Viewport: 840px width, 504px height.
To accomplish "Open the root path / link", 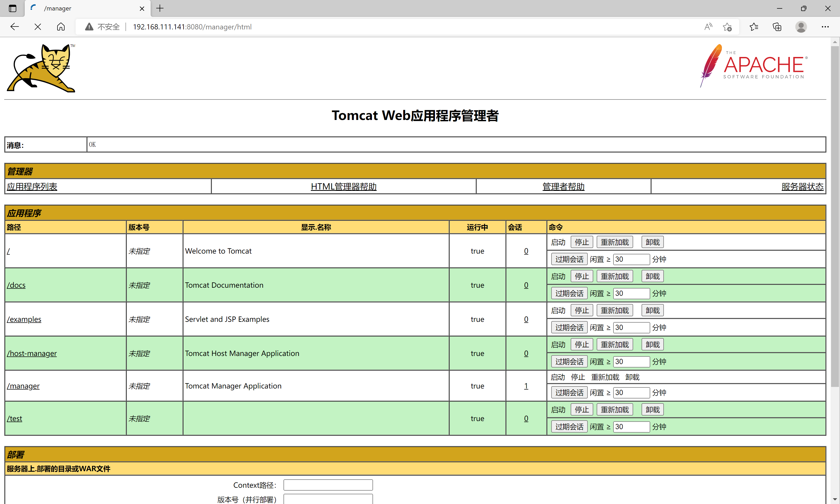I will [x=8, y=251].
